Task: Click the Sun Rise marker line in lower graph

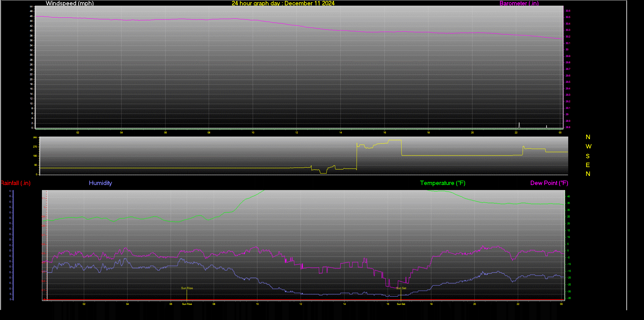Action: [x=187, y=295]
